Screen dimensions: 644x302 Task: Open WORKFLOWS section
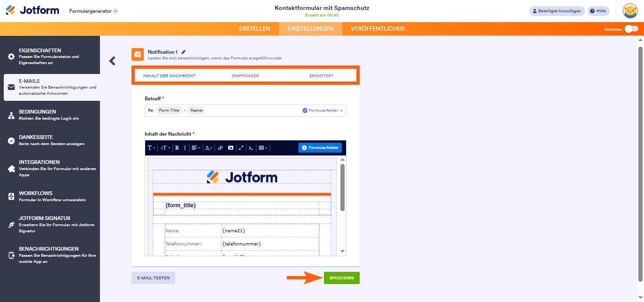tap(50, 196)
